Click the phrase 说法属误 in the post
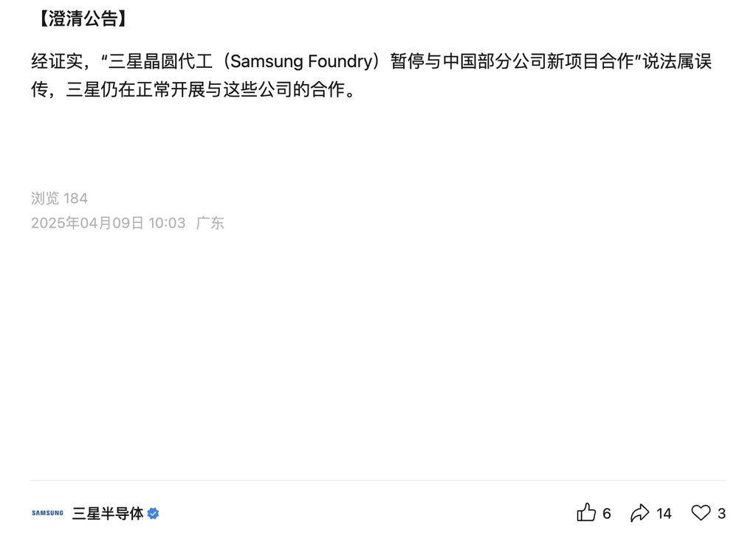This screenshot has height=536, width=756. pyautogui.click(x=678, y=61)
